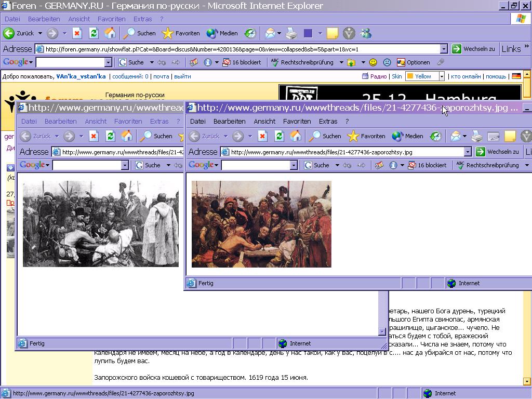This screenshot has height=399, width=532.
Task: Open the Yellow skin dropdown on the forum page
Action: 442,76
